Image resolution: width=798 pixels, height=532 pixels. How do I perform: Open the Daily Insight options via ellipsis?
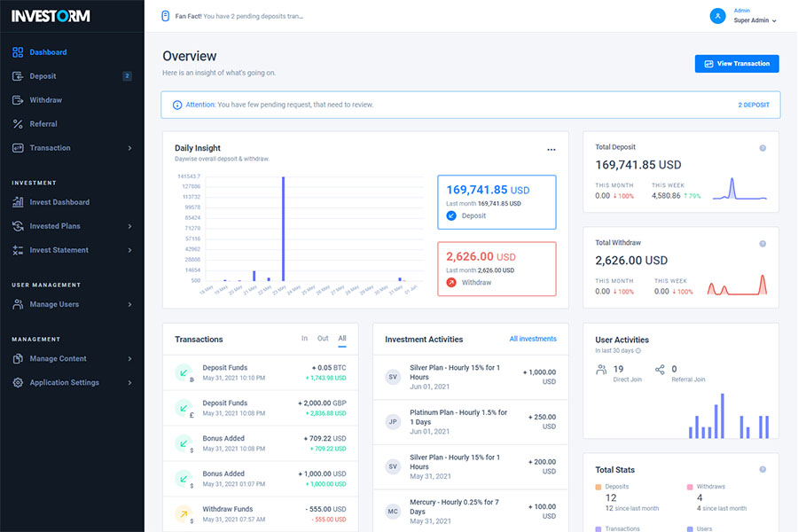click(x=552, y=148)
